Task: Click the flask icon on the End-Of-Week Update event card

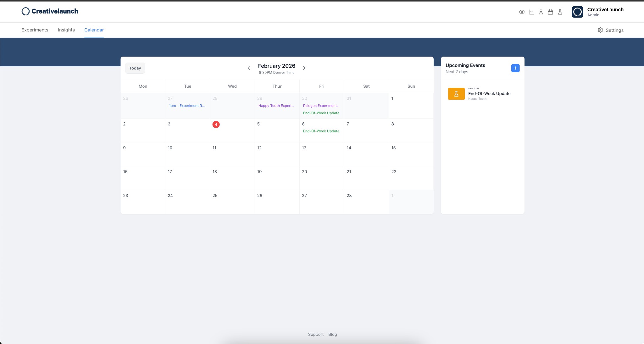Action: coord(456,94)
